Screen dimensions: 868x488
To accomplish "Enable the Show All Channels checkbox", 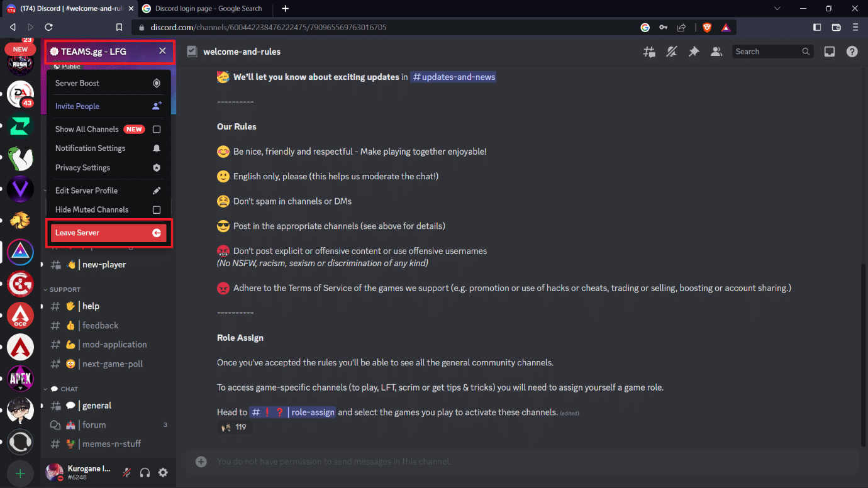I will tap(157, 129).
